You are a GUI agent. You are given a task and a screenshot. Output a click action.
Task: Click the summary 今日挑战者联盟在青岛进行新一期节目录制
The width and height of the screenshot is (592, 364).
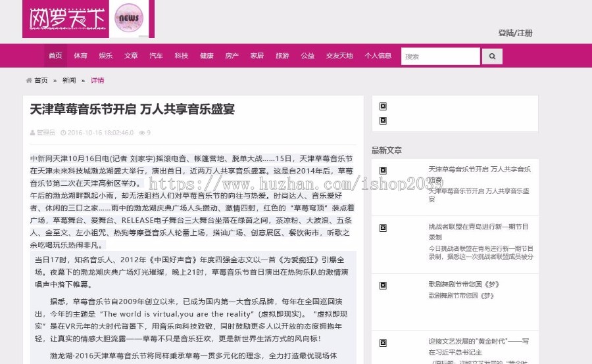pyautogui.click(x=481, y=252)
